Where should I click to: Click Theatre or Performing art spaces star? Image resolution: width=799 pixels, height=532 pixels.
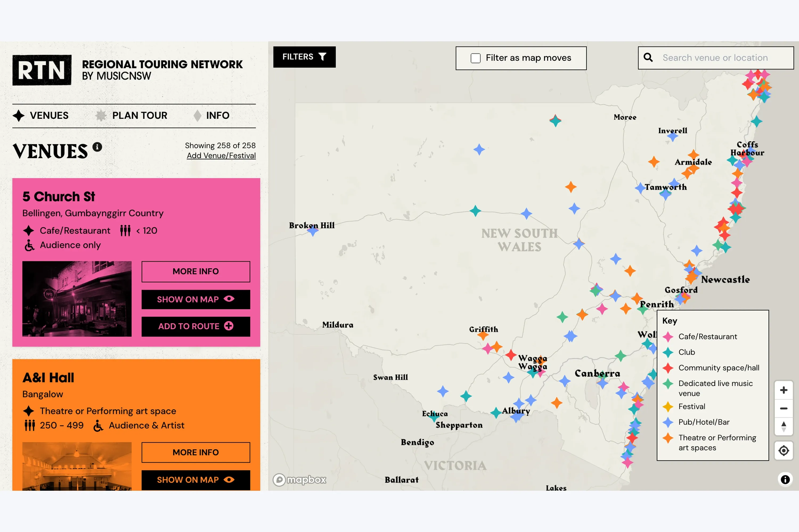tap(668, 438)
